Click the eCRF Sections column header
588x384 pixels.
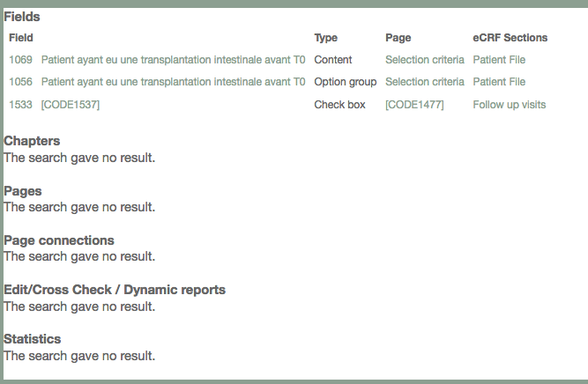point(510,38)
